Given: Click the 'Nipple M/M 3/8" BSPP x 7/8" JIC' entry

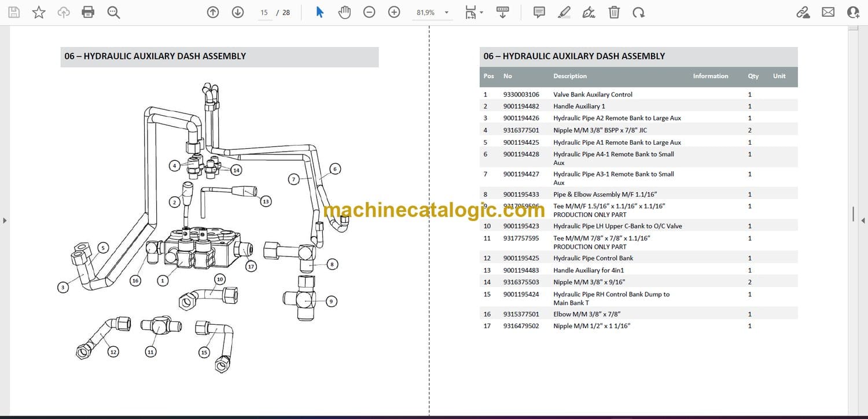Looking at the screenshot, I should point(599,130).
